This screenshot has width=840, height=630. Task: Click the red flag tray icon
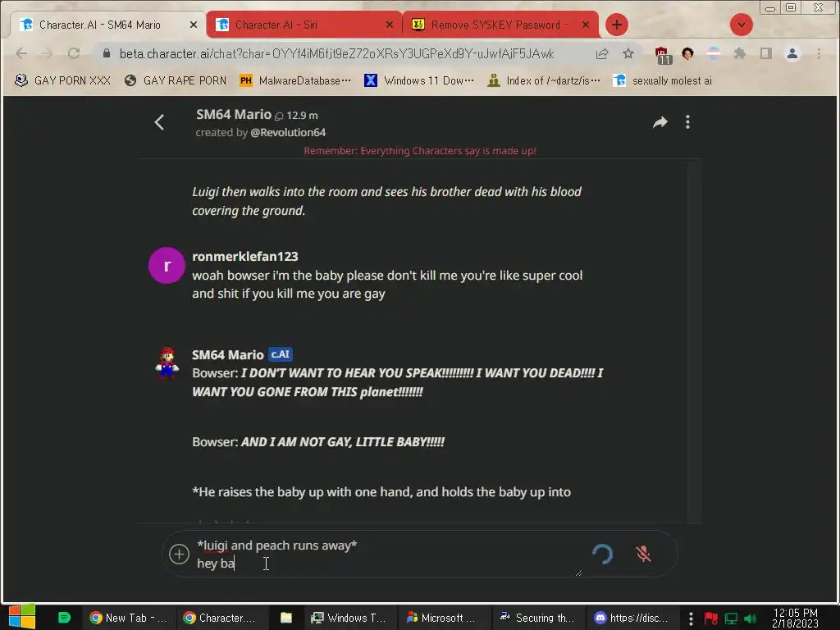coord(711,619)
